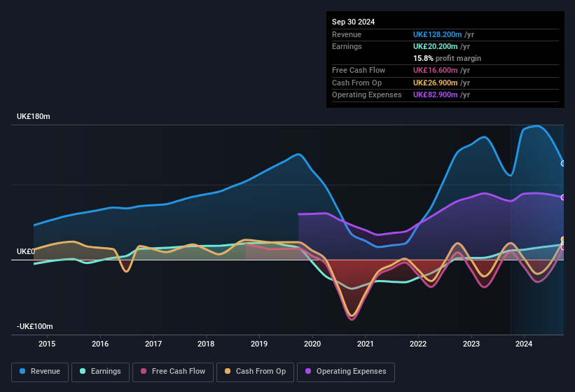Click the -UK£100m axis label

pos(35,326)
